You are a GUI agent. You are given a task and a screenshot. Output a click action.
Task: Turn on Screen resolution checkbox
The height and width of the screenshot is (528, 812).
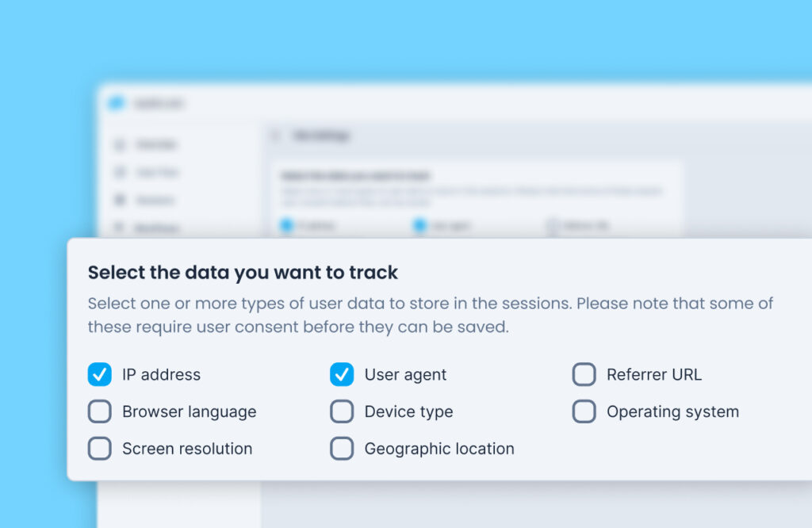(99, 448)
